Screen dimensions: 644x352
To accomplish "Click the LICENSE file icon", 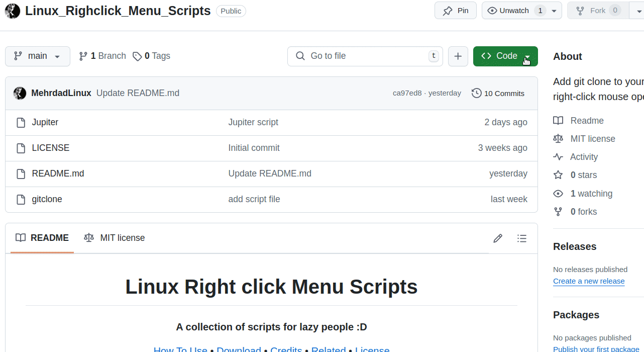I will tap(21, 148).
